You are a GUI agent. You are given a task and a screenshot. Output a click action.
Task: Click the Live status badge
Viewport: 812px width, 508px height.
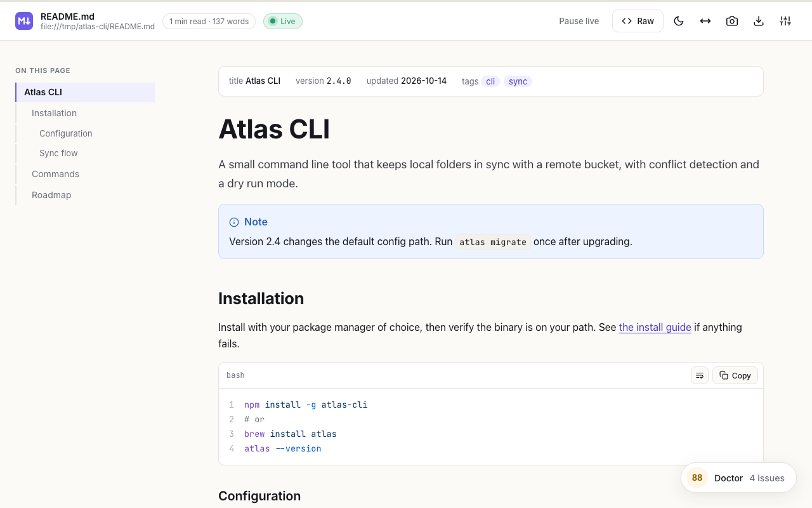[x=282, y=22]
